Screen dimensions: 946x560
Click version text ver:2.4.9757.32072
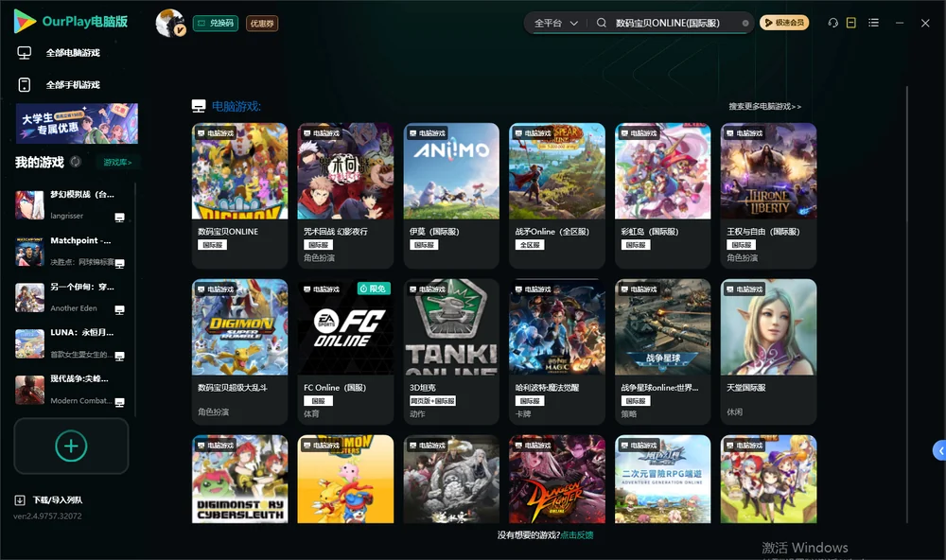(x=47, y=516)
